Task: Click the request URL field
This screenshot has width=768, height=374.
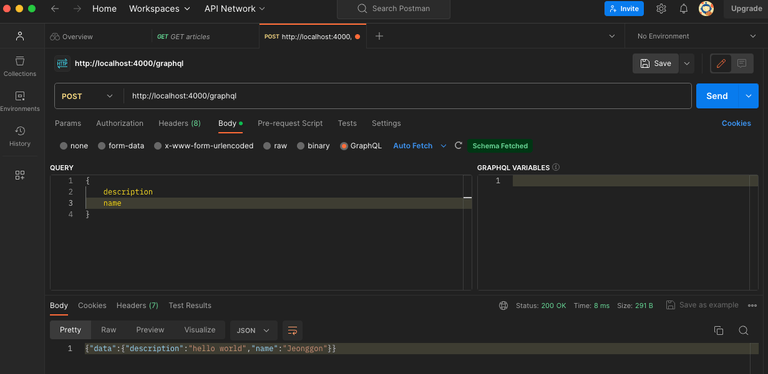Action: click(408, 96)
